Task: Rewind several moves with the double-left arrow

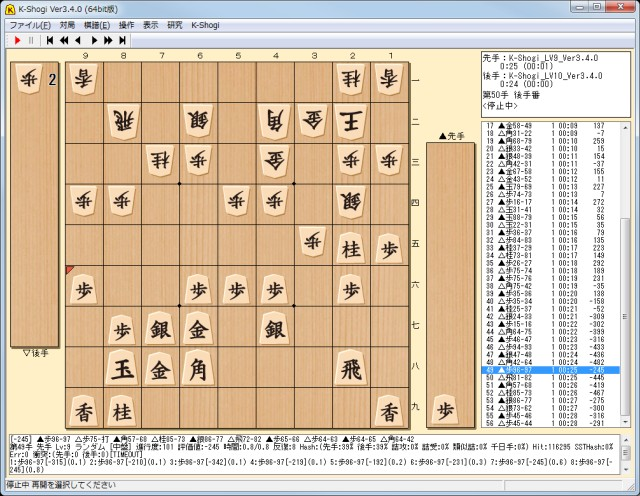Action: click(x=64, y=40)
